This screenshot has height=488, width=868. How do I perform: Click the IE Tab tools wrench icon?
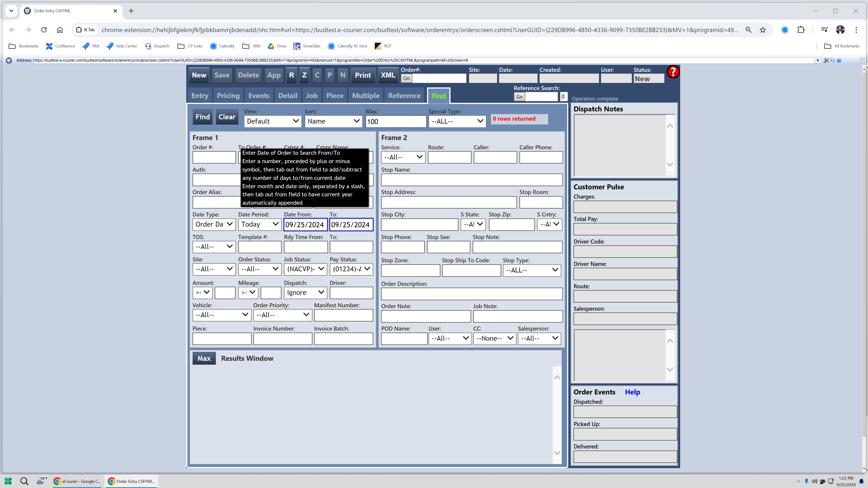[x=826, y=60]
